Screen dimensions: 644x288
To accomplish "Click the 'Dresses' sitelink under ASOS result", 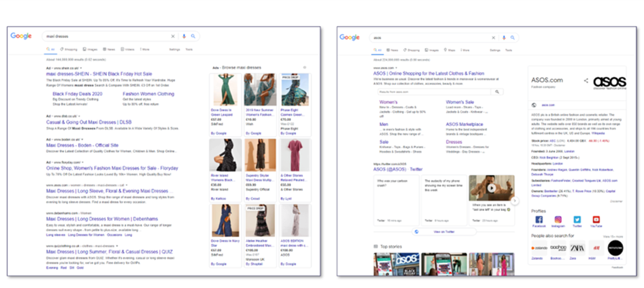I will [x=454, y=142].
